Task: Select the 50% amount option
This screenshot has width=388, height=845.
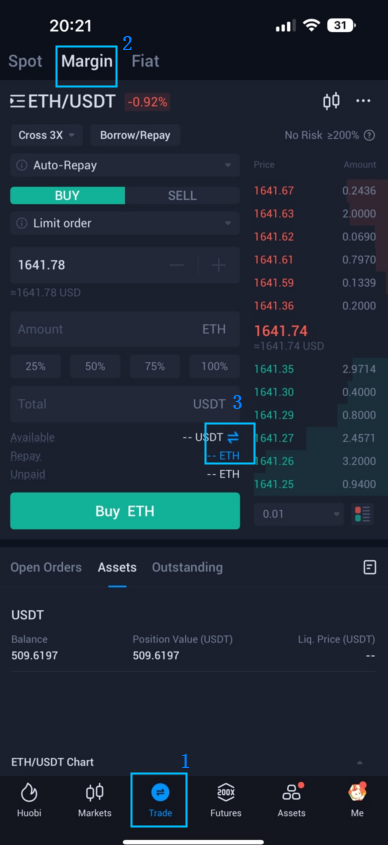Action: (x=95, y=366)
